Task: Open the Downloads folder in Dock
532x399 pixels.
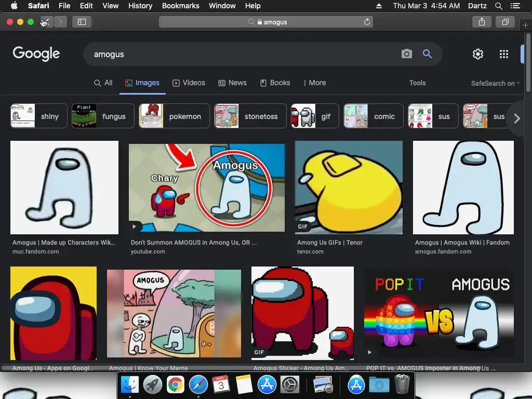Action: tap(379, 385)
